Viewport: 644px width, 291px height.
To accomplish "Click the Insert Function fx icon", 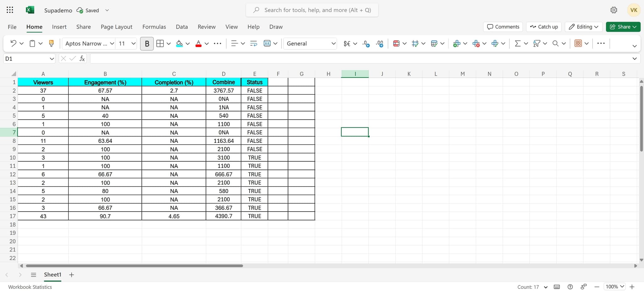I will coord(82,59).
